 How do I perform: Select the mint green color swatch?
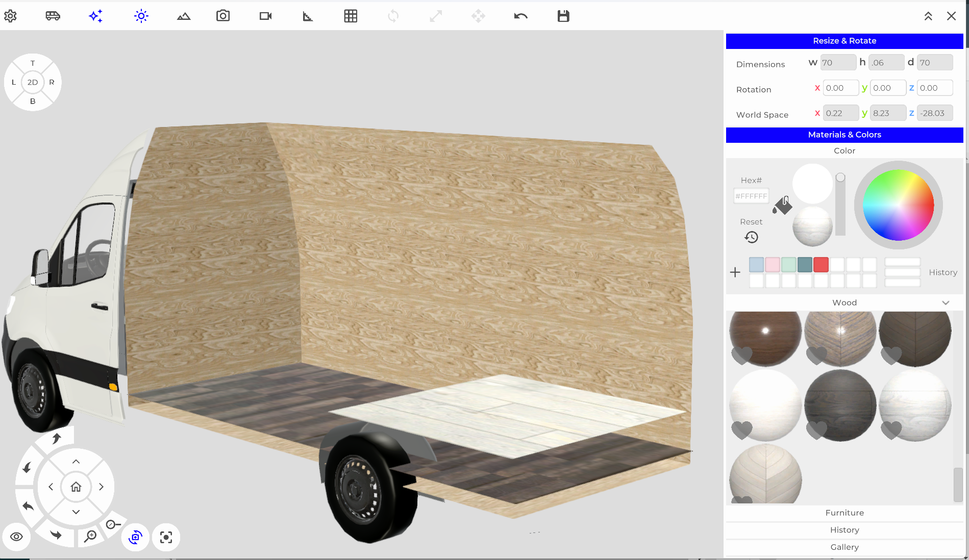click(x=789, y=265)
